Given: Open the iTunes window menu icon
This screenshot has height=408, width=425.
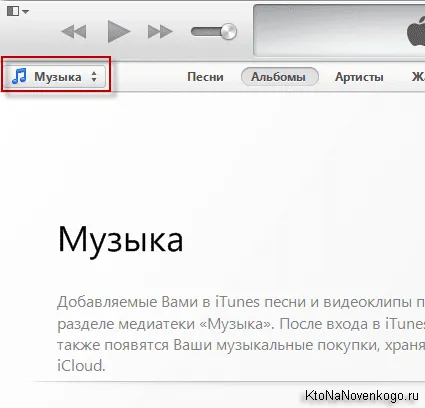Looking at the screenshot, I should [17, 11].
